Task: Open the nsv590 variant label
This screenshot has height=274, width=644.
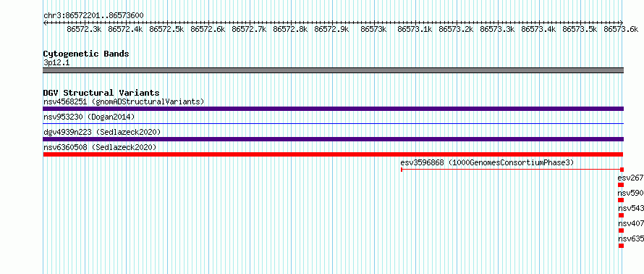Action: (x=631, y=193)
